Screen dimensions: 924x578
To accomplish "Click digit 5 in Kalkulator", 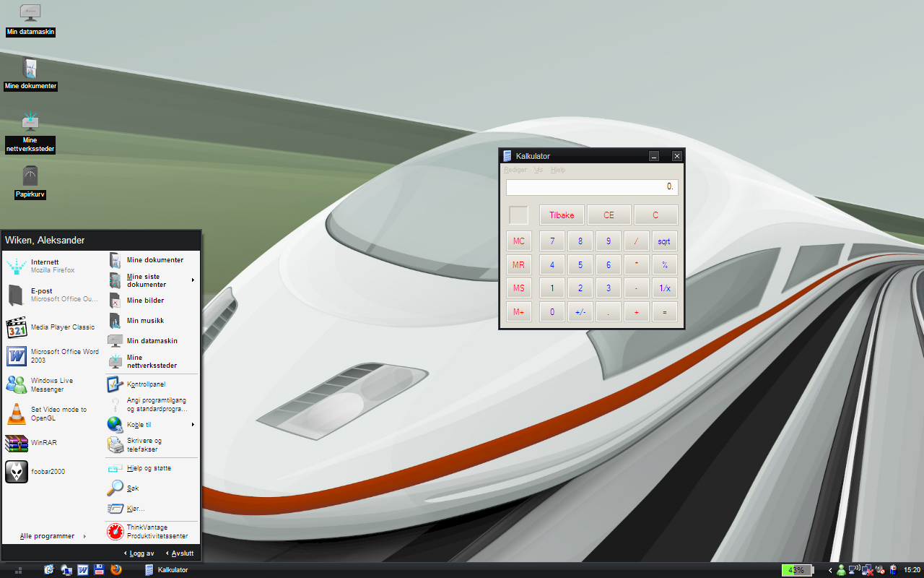I will [580, 265].
